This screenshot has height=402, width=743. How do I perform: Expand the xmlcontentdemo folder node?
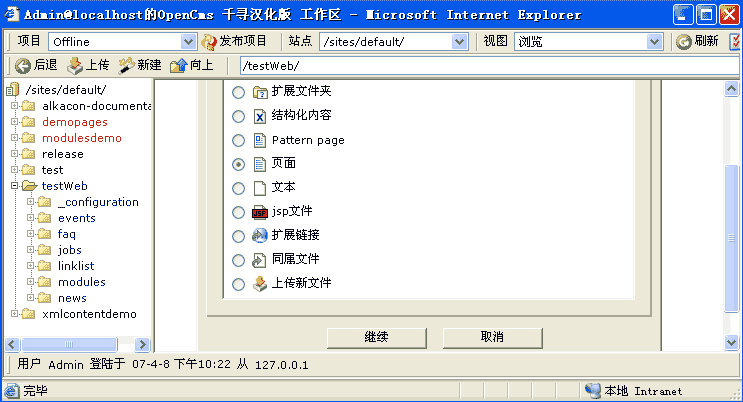coord(15,313)
